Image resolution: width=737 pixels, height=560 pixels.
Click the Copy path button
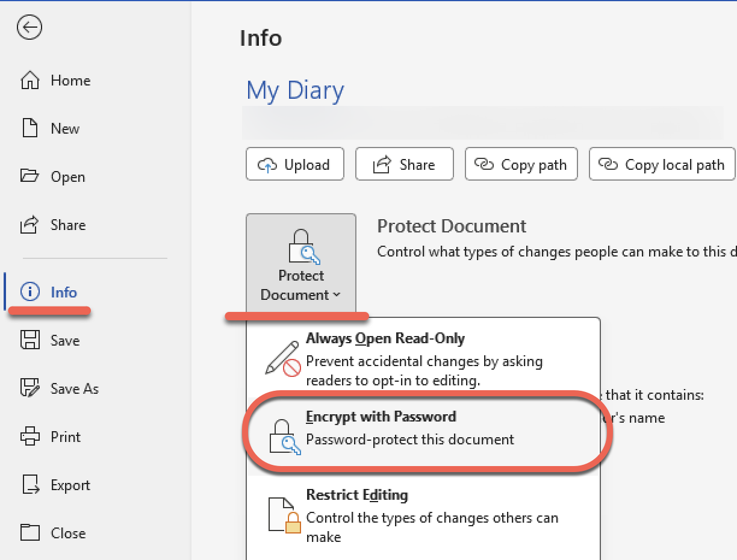click(521, 164)
